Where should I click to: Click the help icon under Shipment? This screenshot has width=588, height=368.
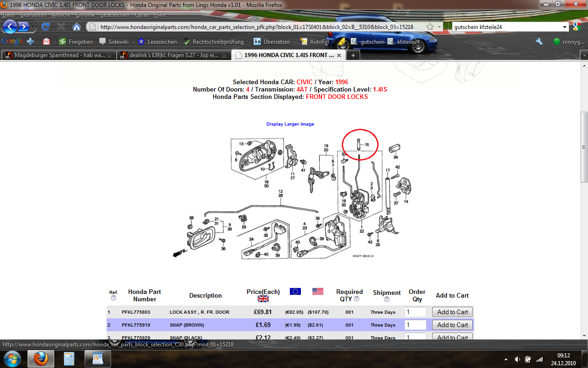click(x=387, y=299)
